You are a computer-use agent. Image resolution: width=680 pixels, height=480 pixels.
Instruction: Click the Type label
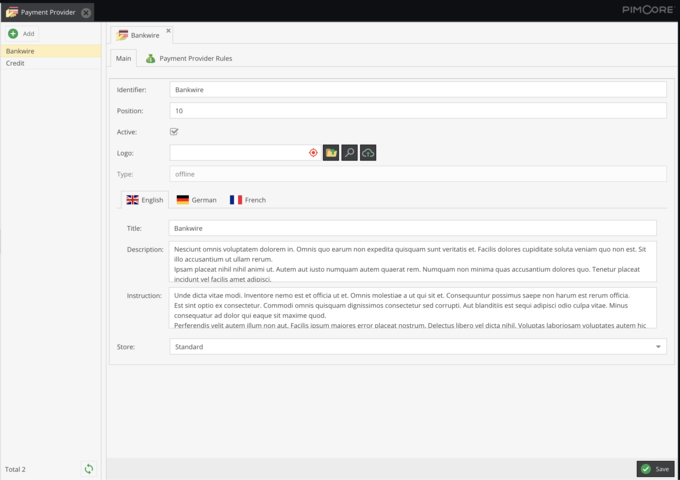click(124, 174)
